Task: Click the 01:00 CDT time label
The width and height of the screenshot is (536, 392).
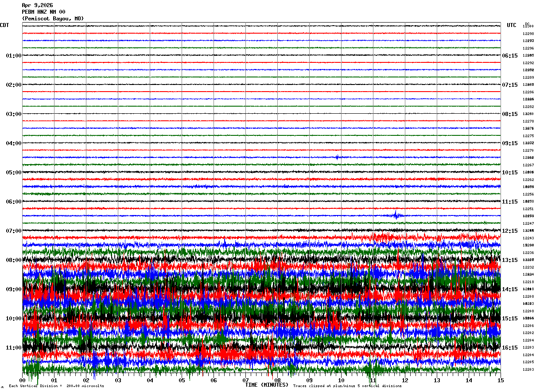Action: click(14, 56)
